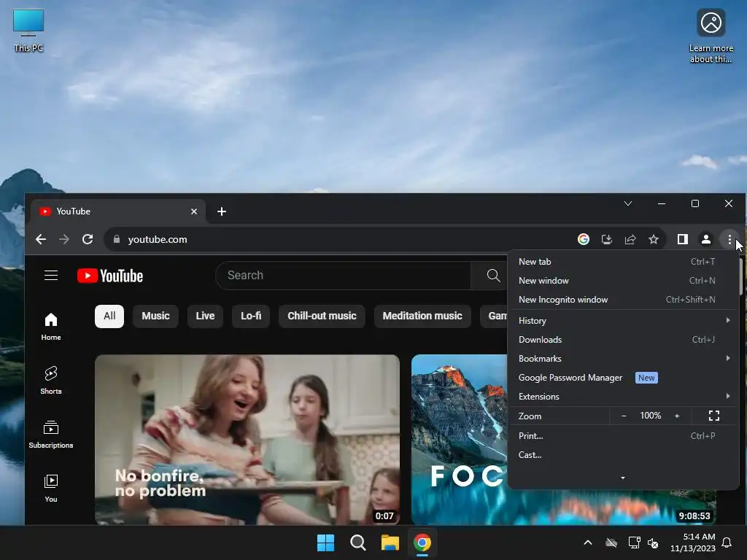Click the install app icon in address bar
The width and height of the screenshot is (747, 560).
(606, 239)
